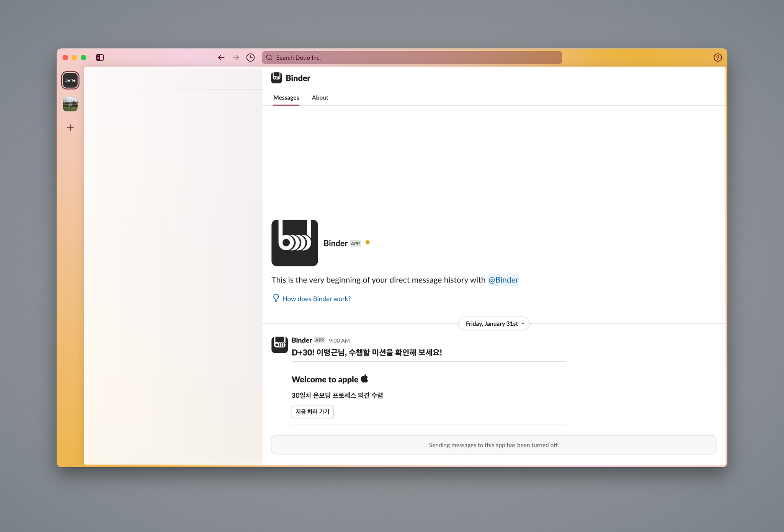The width and height of the screenshot is (784, 532).
Task: Switch to the About tab
Action: 320,98
